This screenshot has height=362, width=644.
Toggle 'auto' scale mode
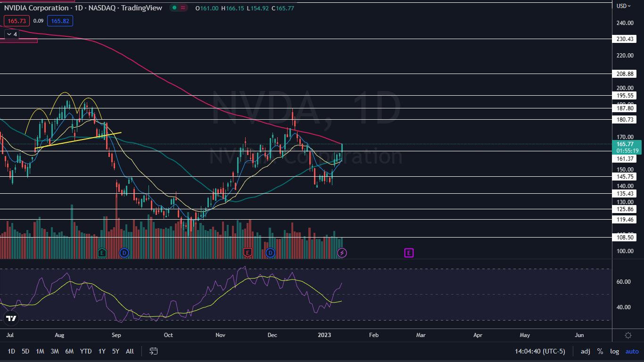coord(632,351)
